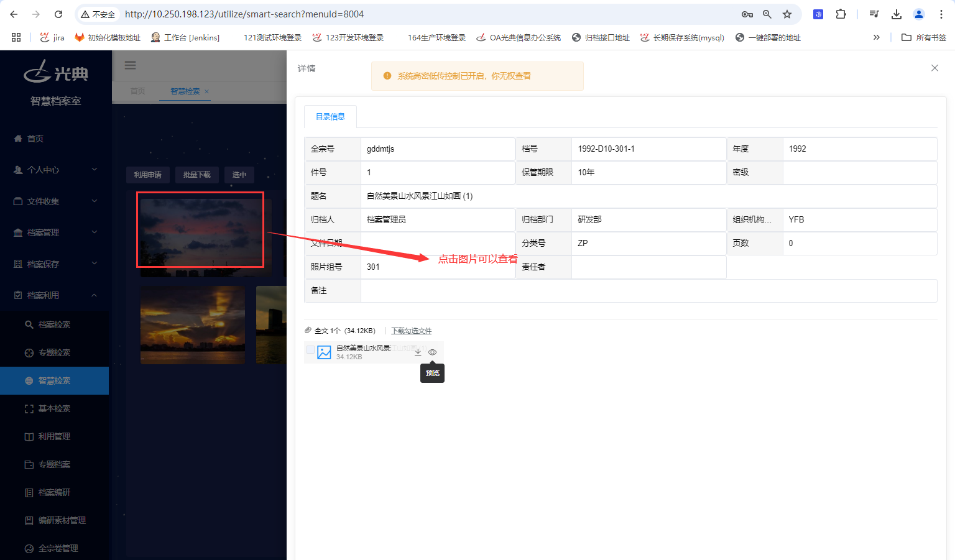Click the media control icon in toolbar
This screenshot has height=560, width=955.
(x=874, y=14)
